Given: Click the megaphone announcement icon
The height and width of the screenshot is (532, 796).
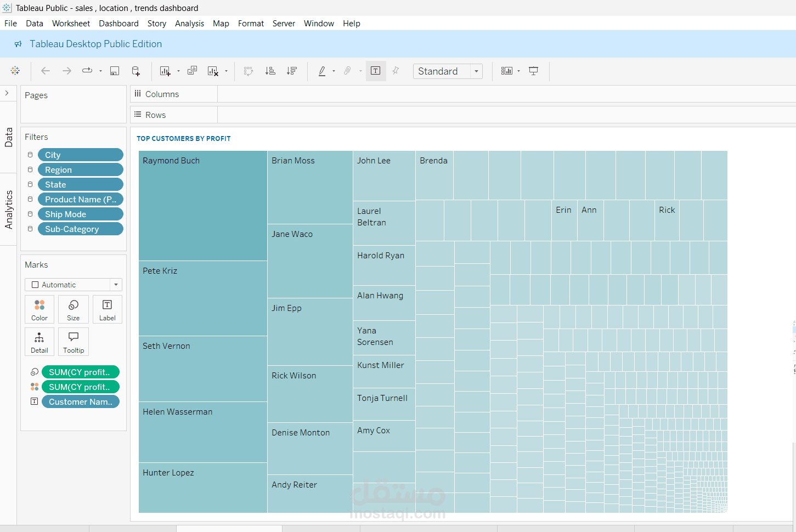Looking at the screenshot, I should click(x=18, y=44).
